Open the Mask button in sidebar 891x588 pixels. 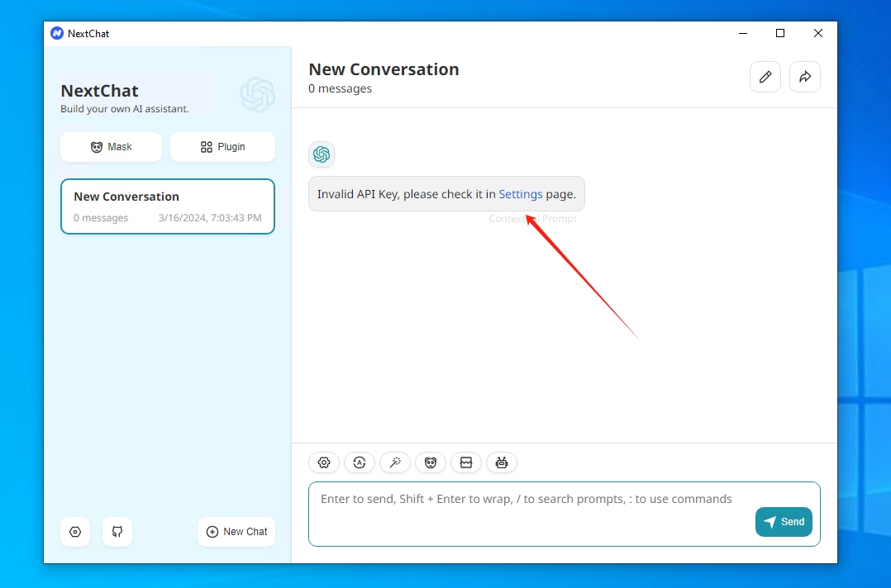coord(111,147)
